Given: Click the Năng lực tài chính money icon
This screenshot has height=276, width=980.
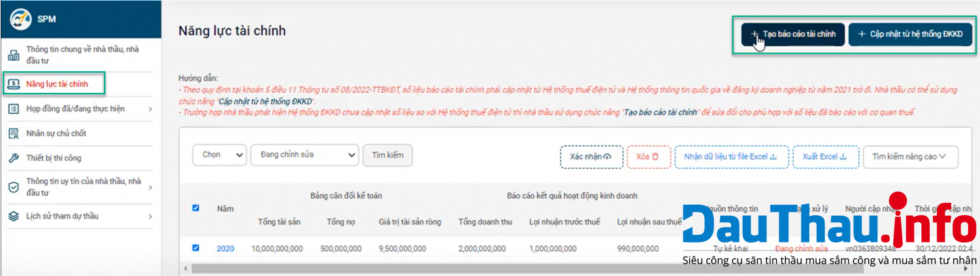Looking at the screenshot, I should point(13,84).
